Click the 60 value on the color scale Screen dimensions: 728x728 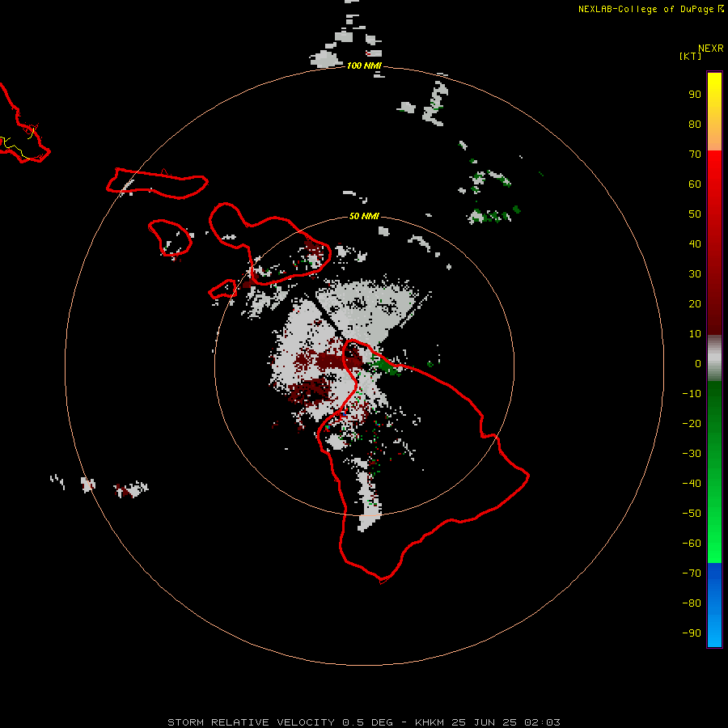tap(695, 184)
